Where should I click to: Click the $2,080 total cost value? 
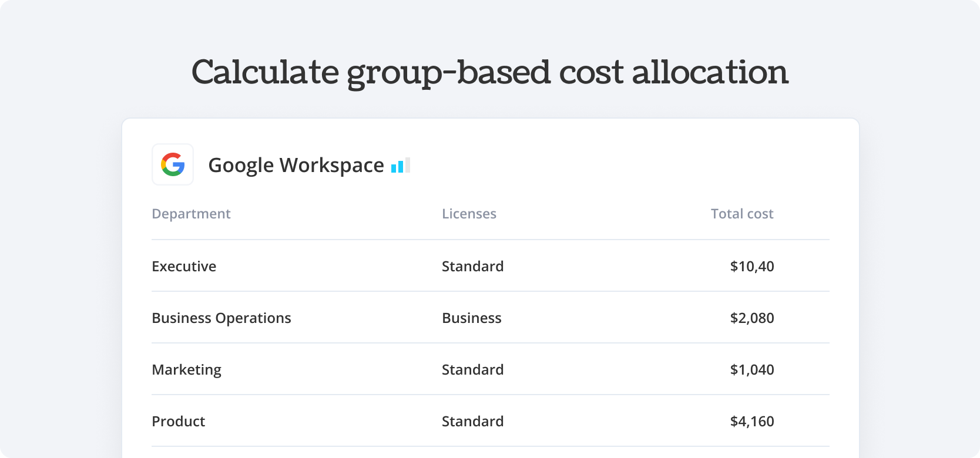752,318
